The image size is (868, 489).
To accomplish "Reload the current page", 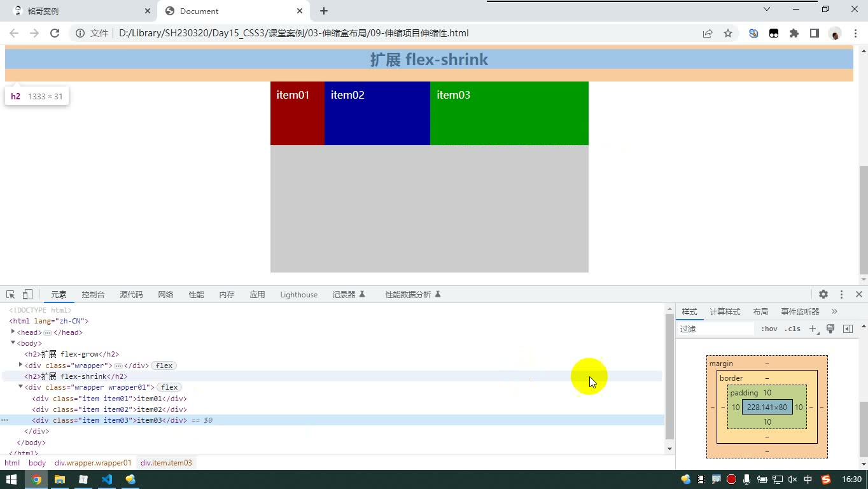I will coord(55,33).
